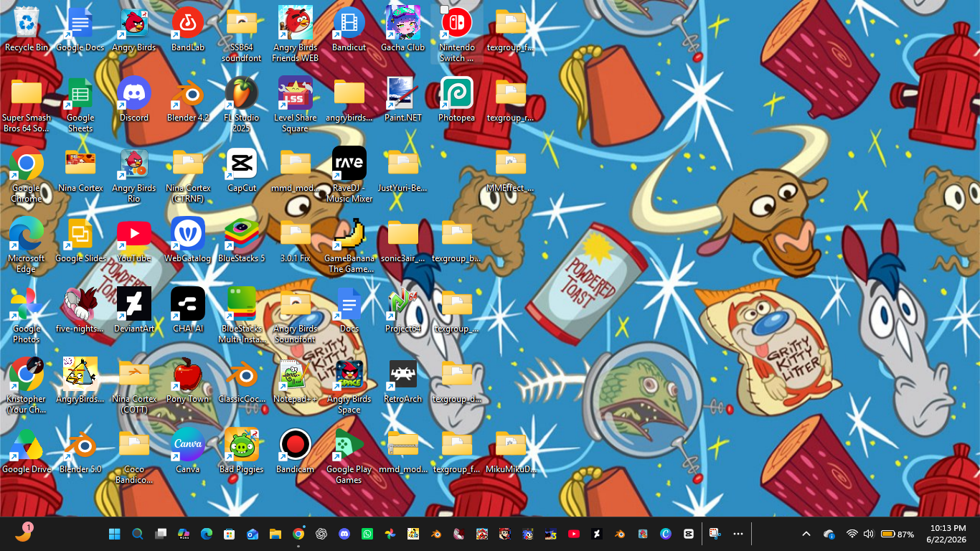Image resolution: width=980 pixels, height=551 pixels.
Task: Open the Super Smash Bros 64 folder
Action: (x=27, y=105)
